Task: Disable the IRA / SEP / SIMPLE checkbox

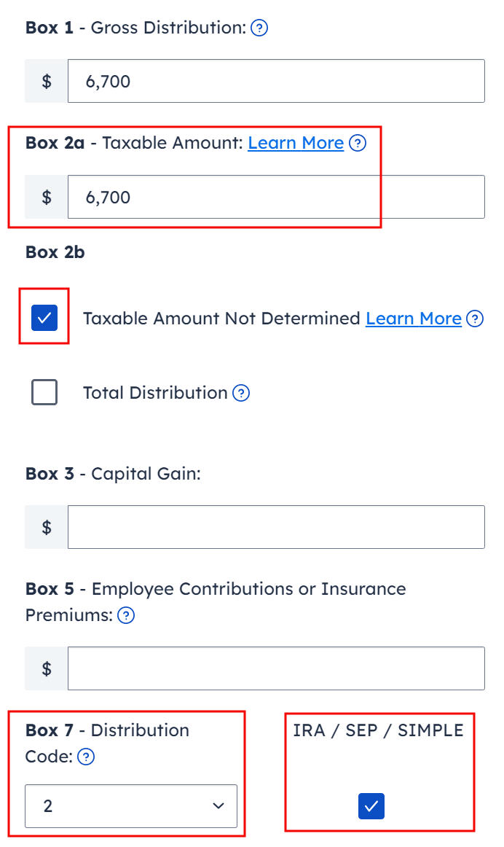Action: 371,806
